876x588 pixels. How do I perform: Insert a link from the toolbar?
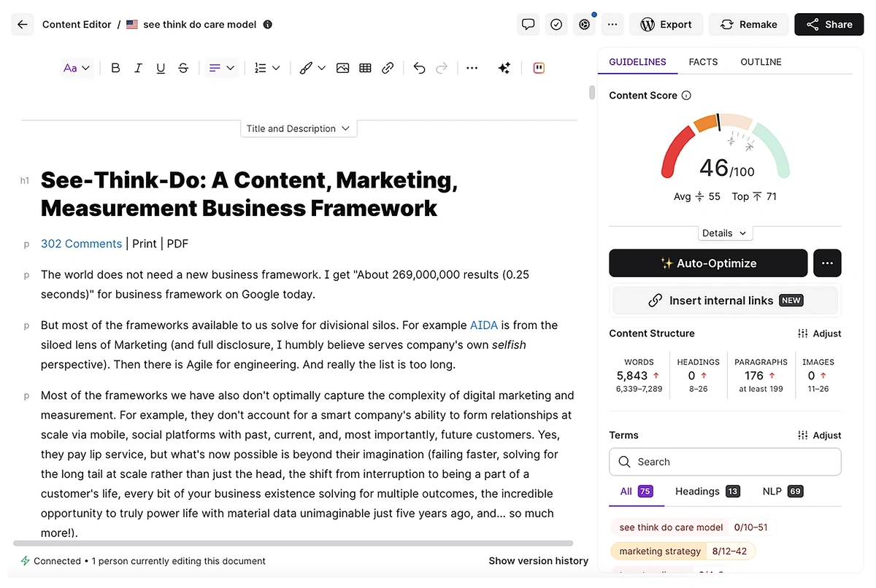click(x=388, y=68)
